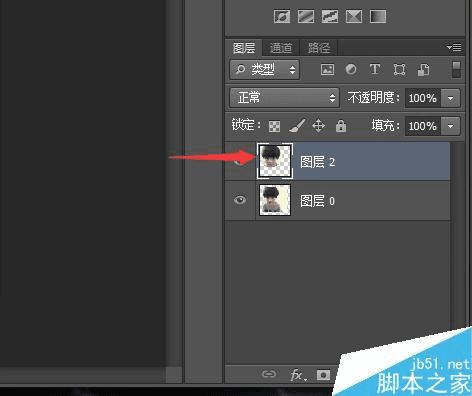
Task: Select the X-crossed box style preset
Action: pyautogui.click(x=354, y=16)
